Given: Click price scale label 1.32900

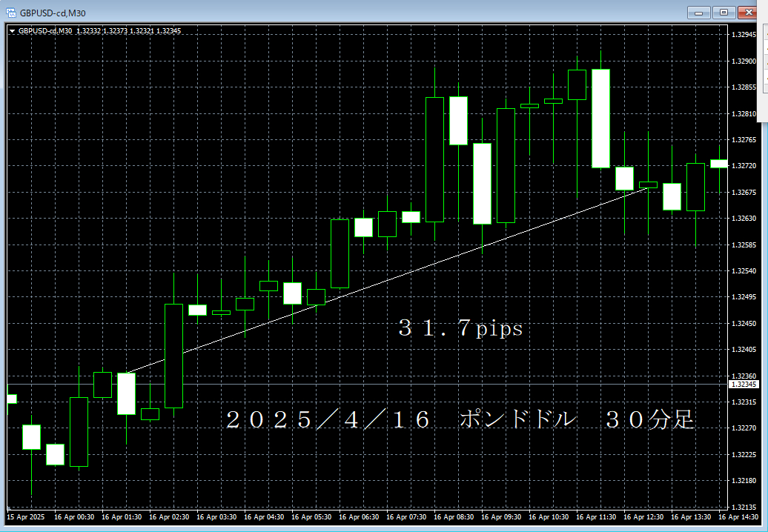Looking at the screenshot, I should [744, 61].
